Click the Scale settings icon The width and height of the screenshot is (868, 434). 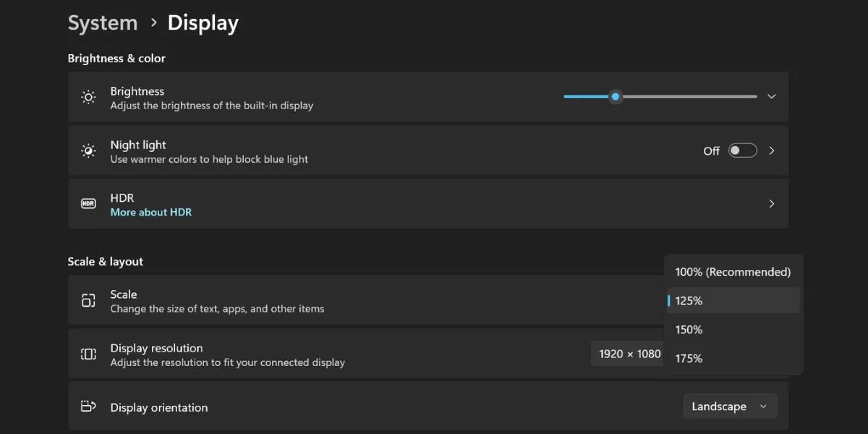(88, 300)
